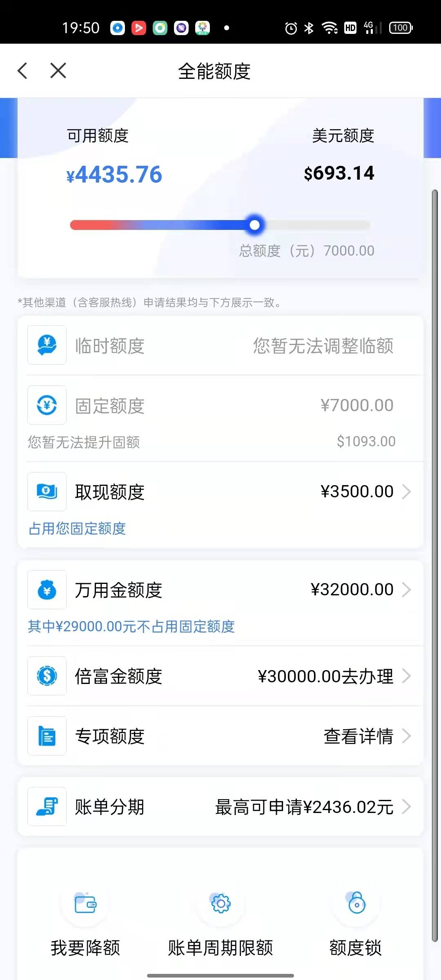This screenshot has height=980, width=441.
Task: Open 账单周期限额 gear option
Action: click(x=220, y=924)
